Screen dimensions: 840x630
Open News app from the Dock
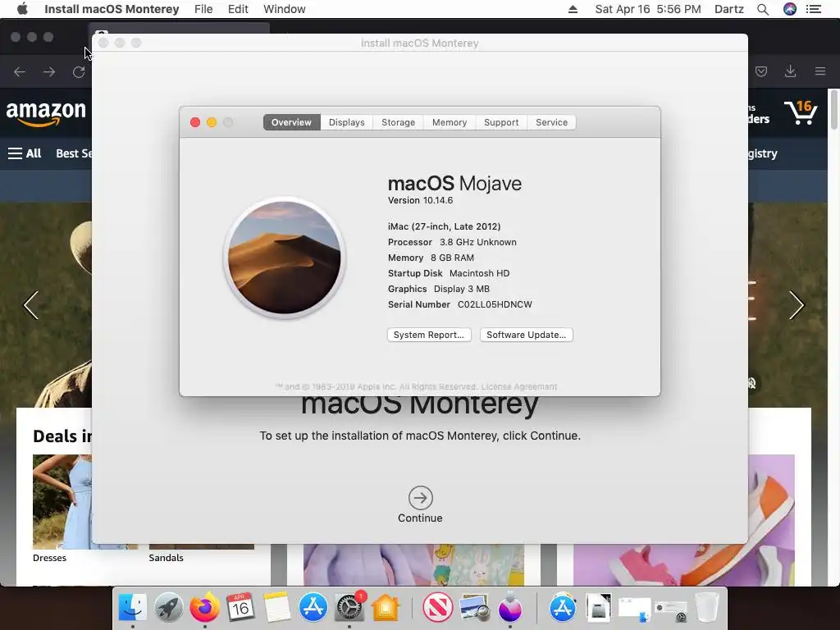[437, 608]
